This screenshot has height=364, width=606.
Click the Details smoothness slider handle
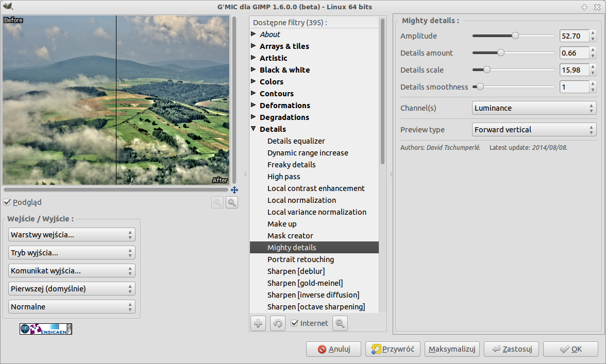coord(480,87)
